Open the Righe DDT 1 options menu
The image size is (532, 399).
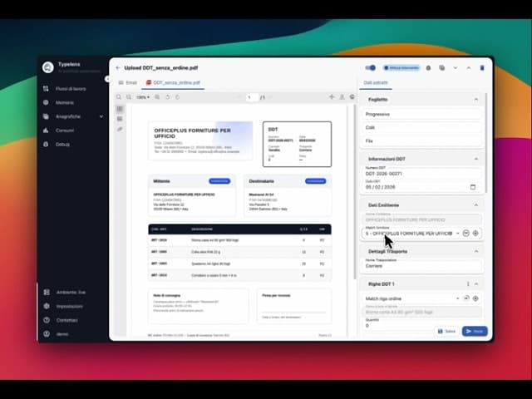(468, 284)
